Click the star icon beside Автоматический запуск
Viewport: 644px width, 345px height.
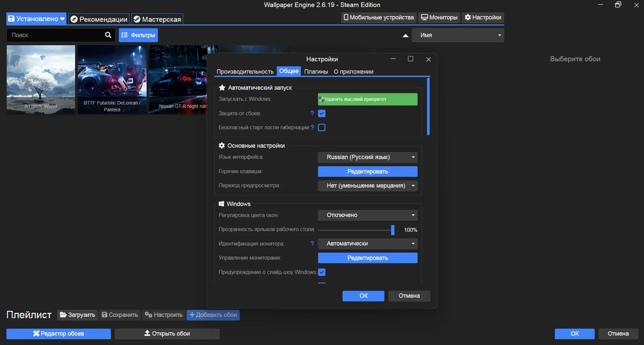coord(222,87)
